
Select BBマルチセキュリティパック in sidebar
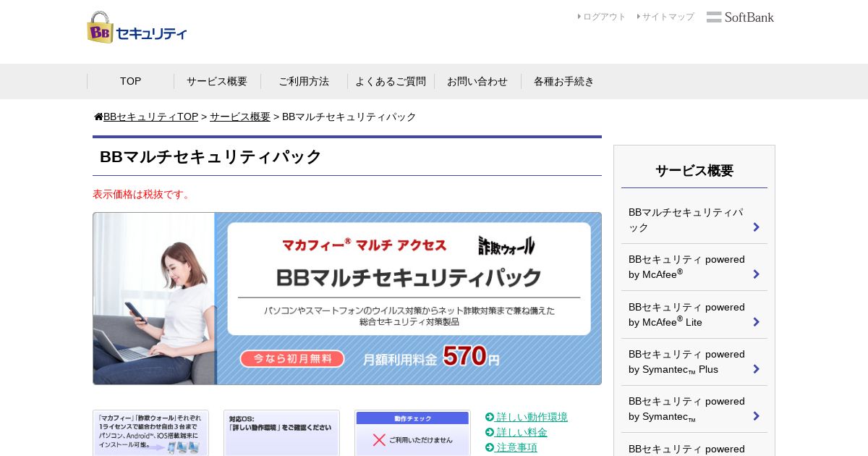[694, 220]
